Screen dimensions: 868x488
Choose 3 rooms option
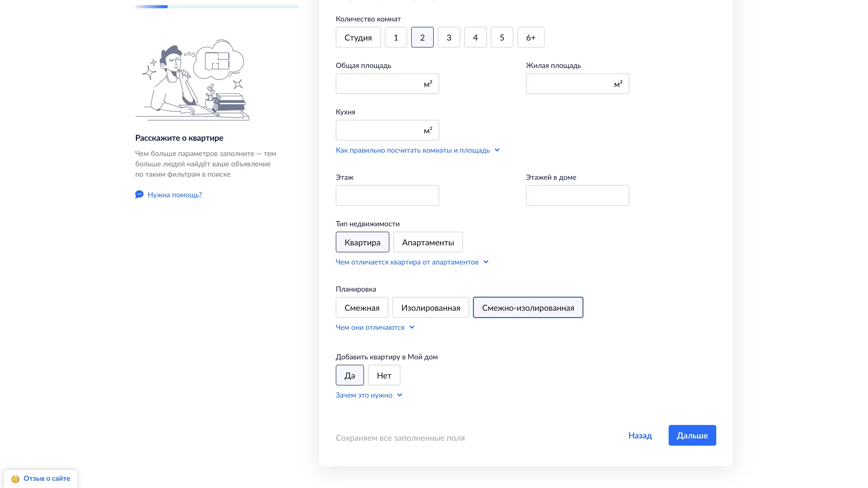448,37
